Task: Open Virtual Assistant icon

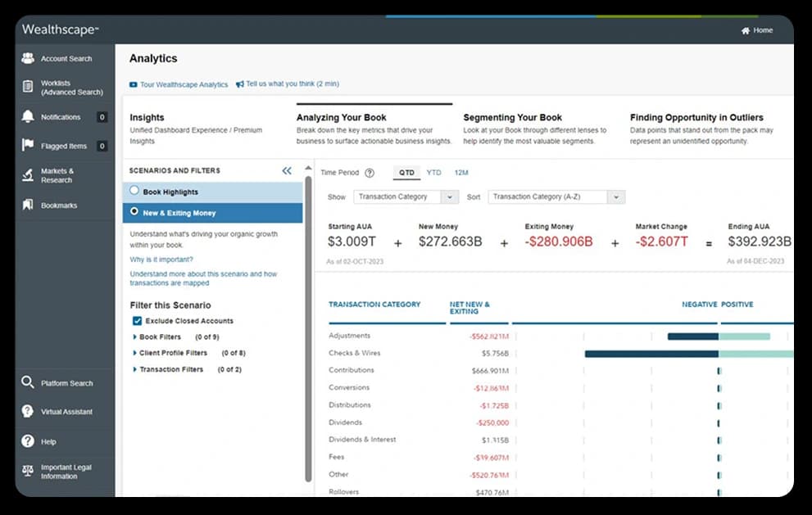Action: click(x=28, y=411)
